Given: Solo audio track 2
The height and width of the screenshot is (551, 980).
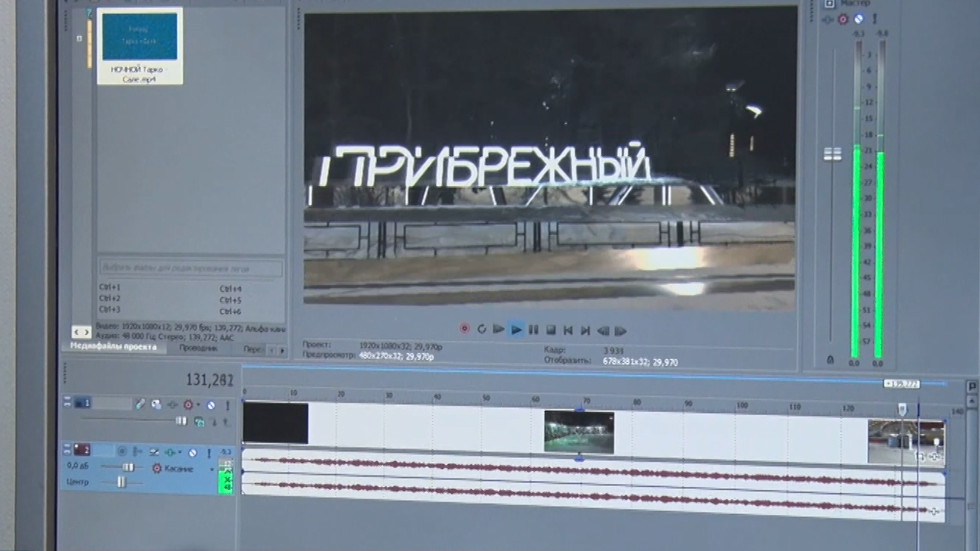Looking at the screenshot, I should click(209, 453).
